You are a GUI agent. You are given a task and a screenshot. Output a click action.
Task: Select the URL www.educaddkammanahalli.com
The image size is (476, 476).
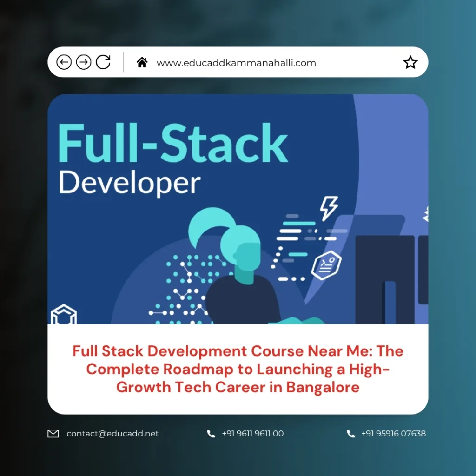[237, 62]
